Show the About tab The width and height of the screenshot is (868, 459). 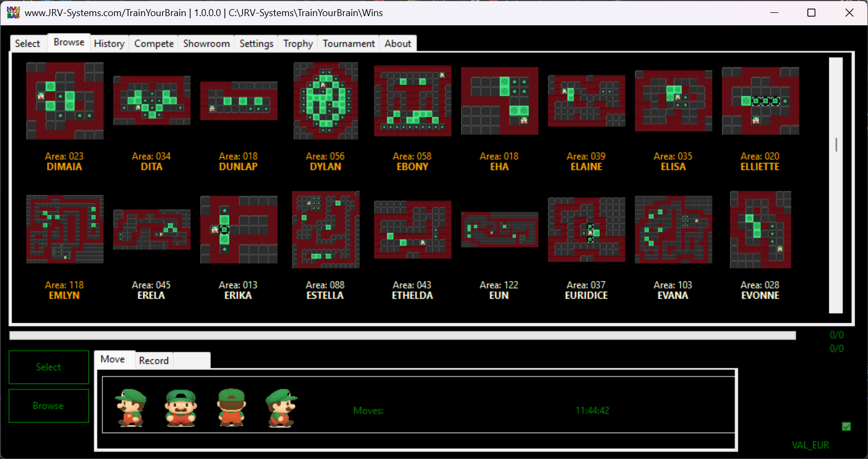click(x=398, y=43)
